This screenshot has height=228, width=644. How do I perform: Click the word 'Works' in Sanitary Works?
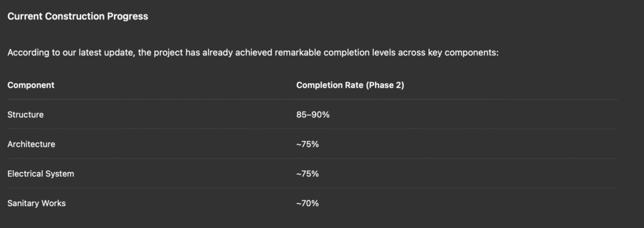point(53,203)
